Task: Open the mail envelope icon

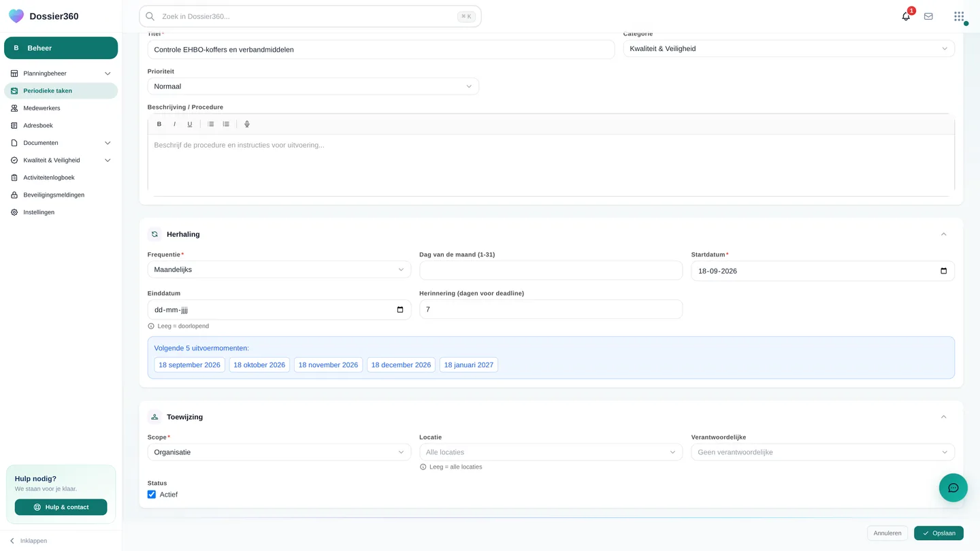Action: [928, 16]
